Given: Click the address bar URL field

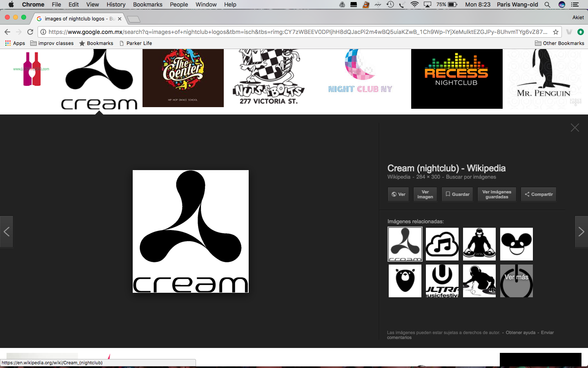Looking at the screenshot, I should click(x=298, y=32).
